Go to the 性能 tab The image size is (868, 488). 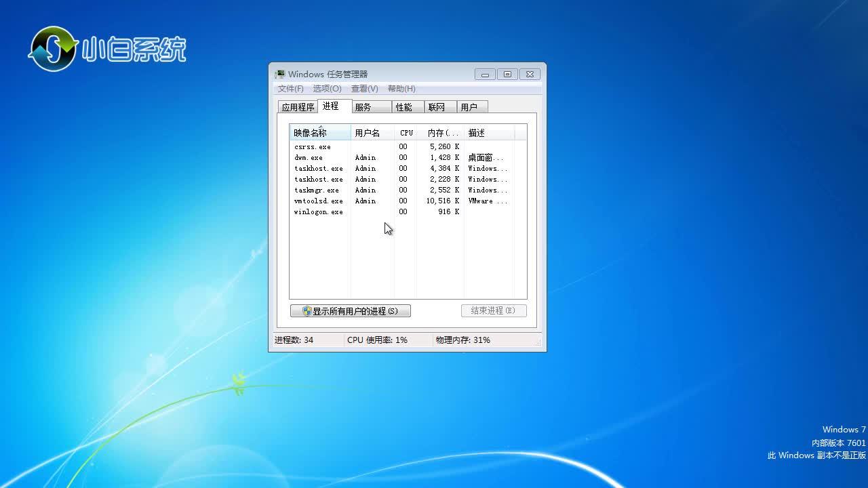tap(404, 107)
